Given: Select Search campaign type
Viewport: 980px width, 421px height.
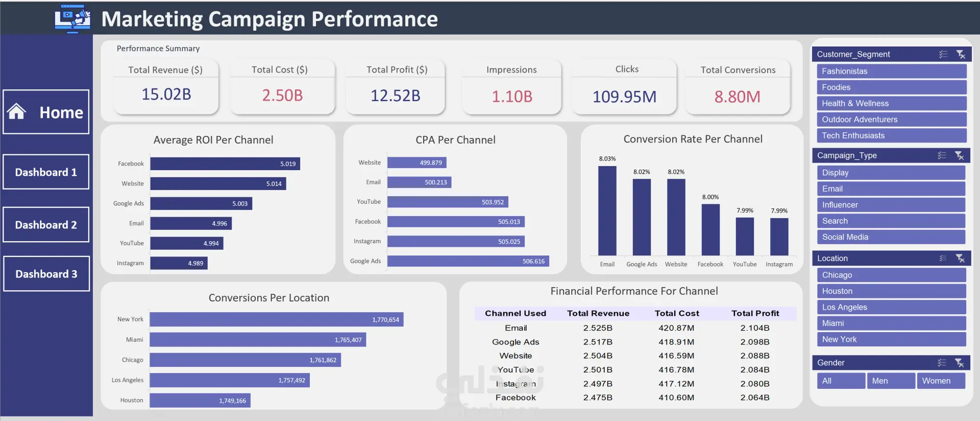Looking at the screenshot, I should click(891, 221).
